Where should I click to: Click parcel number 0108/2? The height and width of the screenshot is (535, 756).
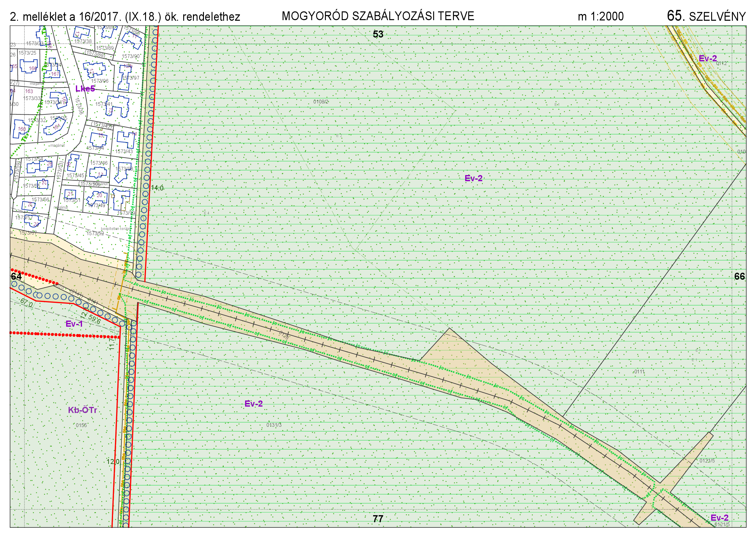pyautogui.click(x=321, y=102)
